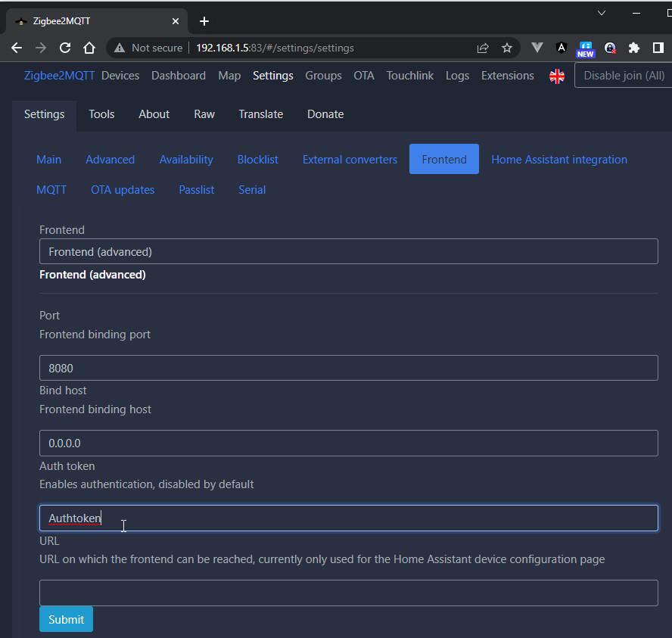Switch to the MQTT settings tab
This screenshot has width=672, height=638.
51,190
